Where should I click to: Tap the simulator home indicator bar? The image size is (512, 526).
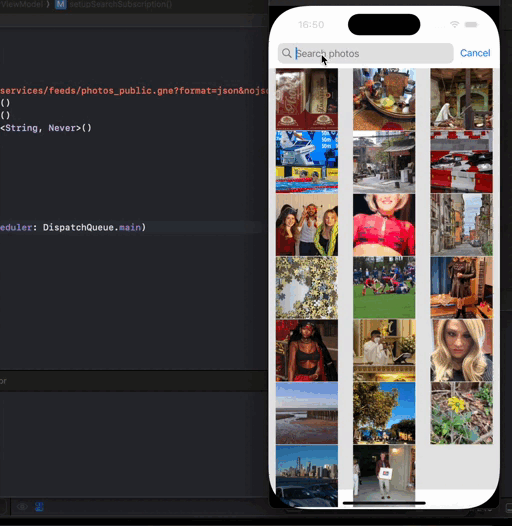(x=384, y=503)
